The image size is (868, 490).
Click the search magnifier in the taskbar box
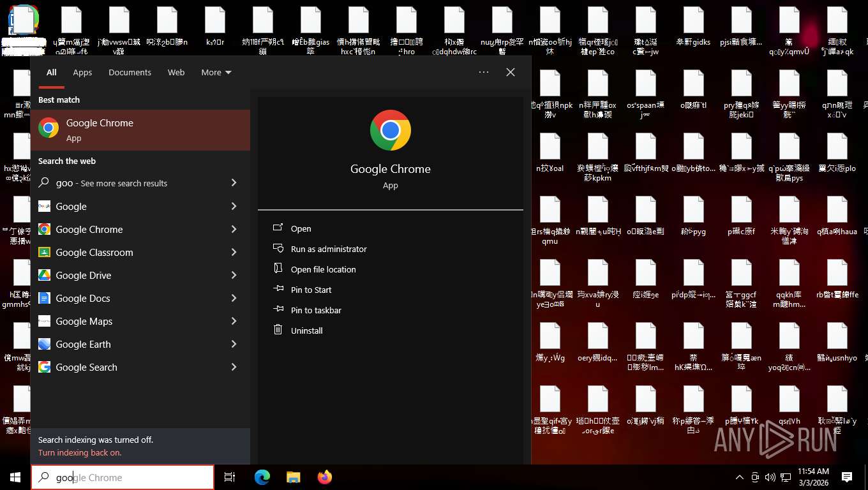click(x=44, y=477)
